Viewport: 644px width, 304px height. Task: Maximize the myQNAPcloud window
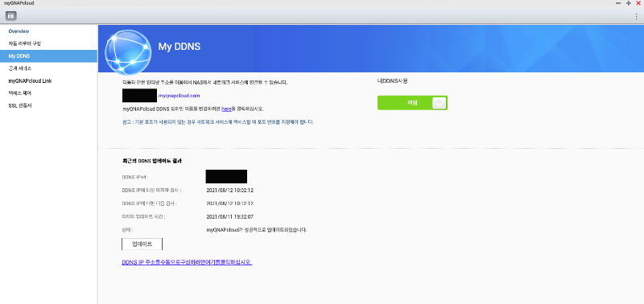[x=629, y=3]
